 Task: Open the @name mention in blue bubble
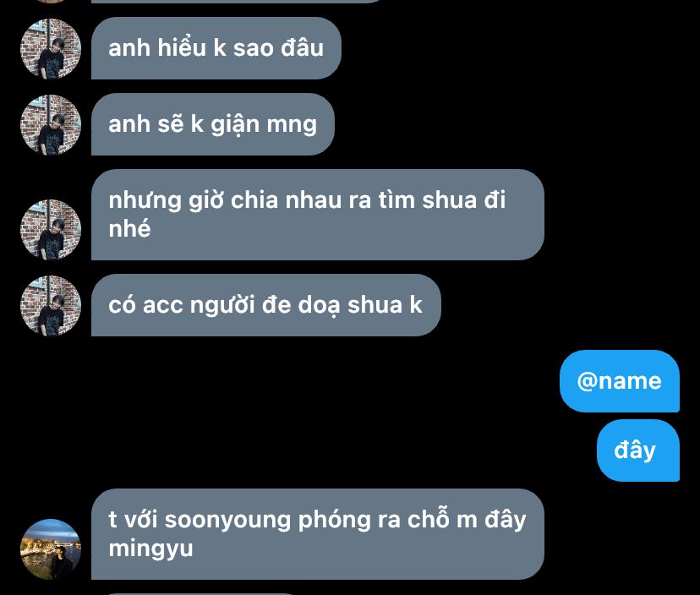pyautogui.click(x=619, y=380)
